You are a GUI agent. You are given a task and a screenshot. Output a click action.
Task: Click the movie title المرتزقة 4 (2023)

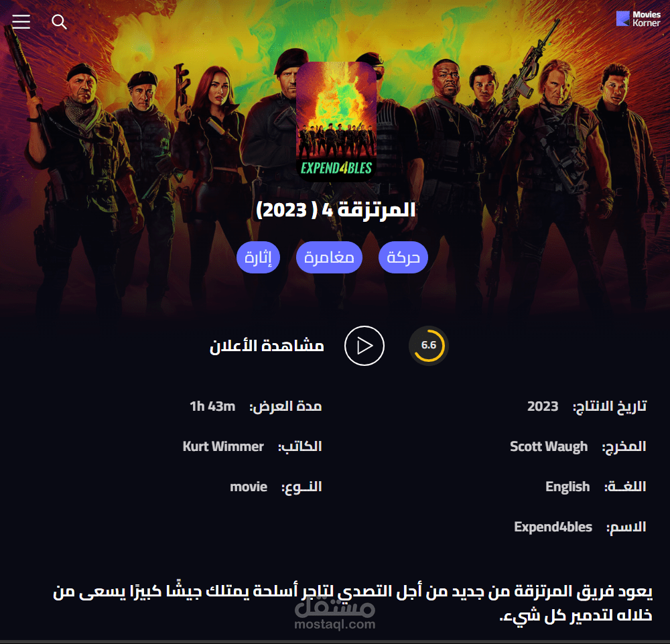[336, 210]
